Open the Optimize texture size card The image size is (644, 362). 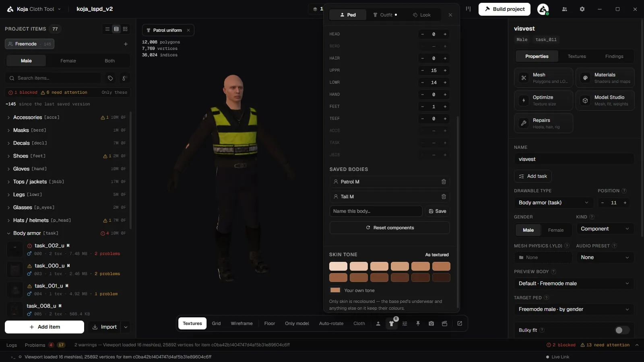coord(543,100)
